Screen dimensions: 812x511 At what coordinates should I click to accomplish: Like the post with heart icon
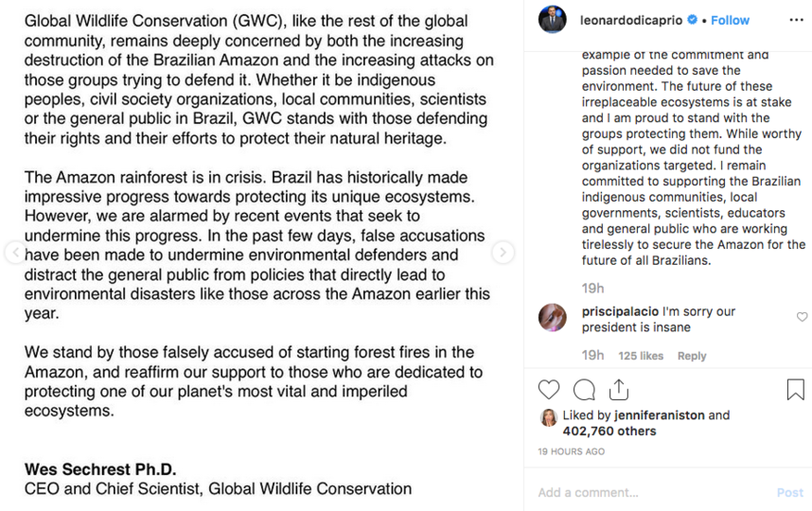click(549, 390)
